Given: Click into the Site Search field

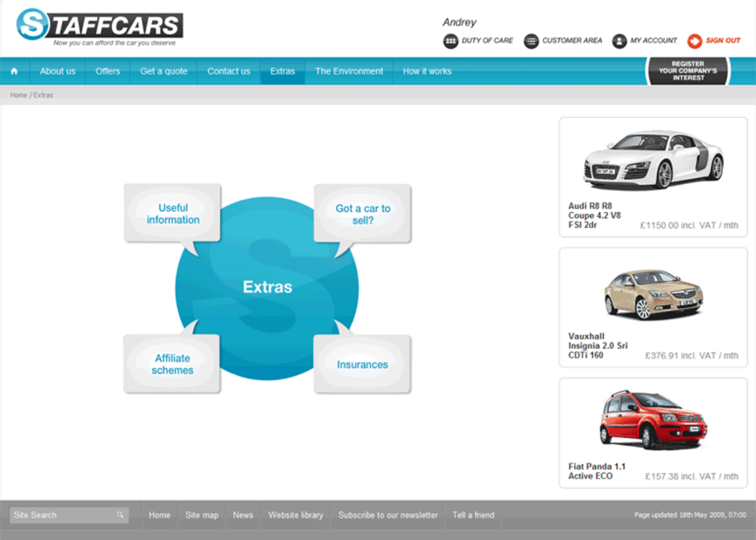Looking at the screenshot, I should [x=62, y=515].
